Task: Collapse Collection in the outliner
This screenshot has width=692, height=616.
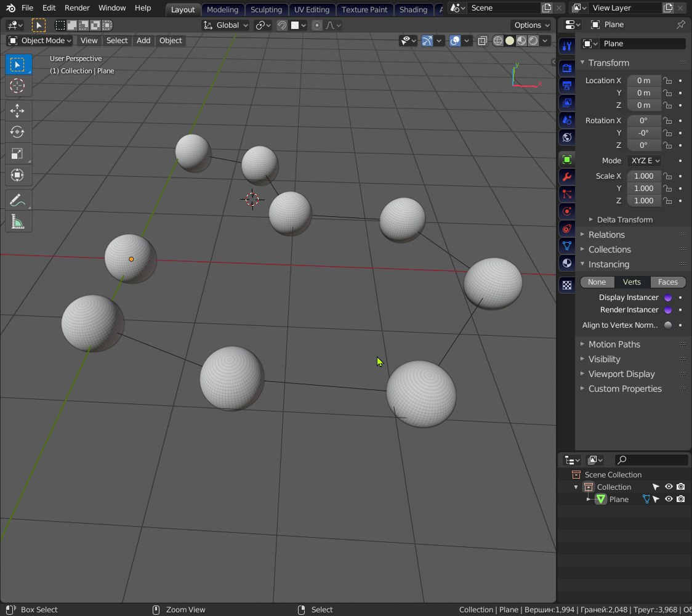Action: pos(576,487)
